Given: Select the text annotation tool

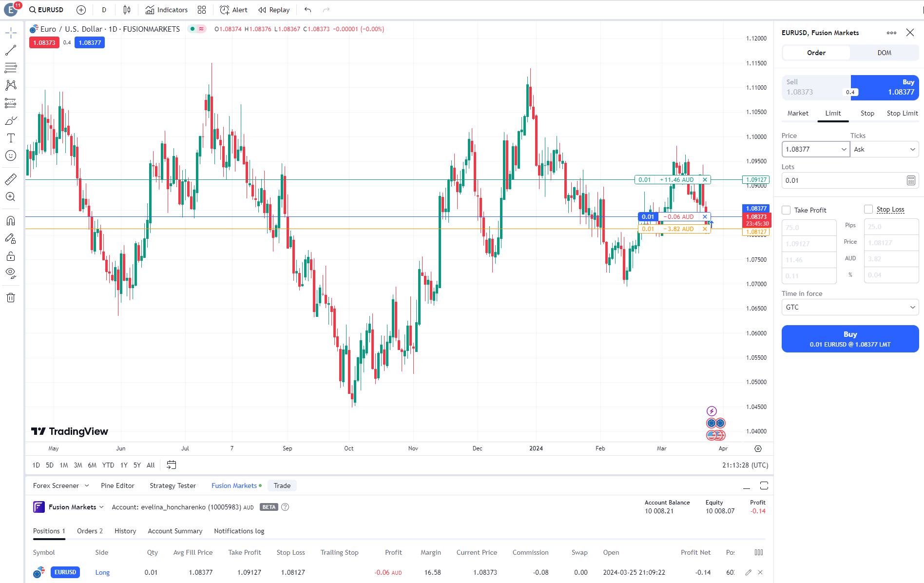Looking at the screenshot, I should pos(11,138).
